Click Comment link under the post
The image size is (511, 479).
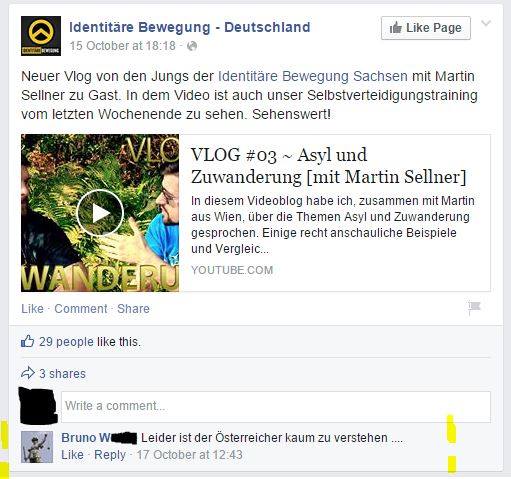(81, 309)
